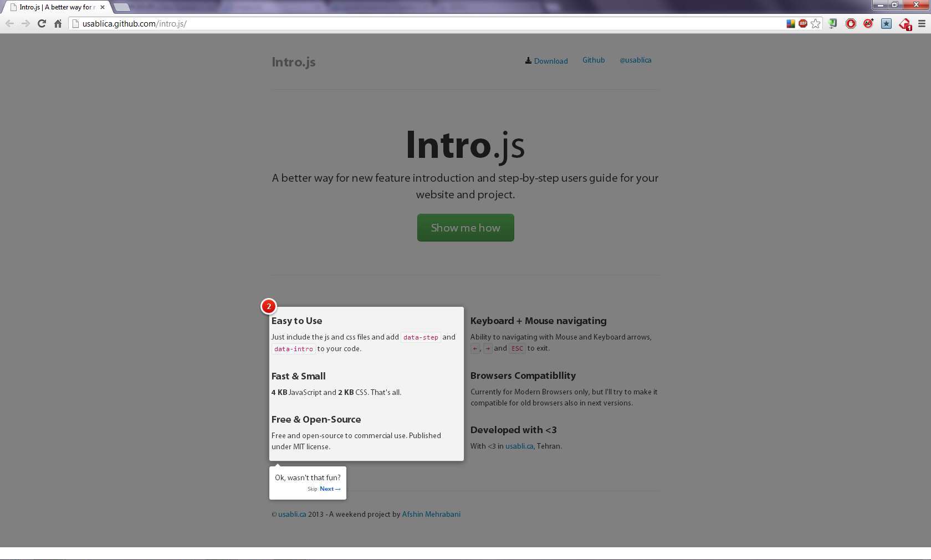Click the blue star bookmarks extension icon
This screenshot has height=560, width=931.
[x=886, y=24]
